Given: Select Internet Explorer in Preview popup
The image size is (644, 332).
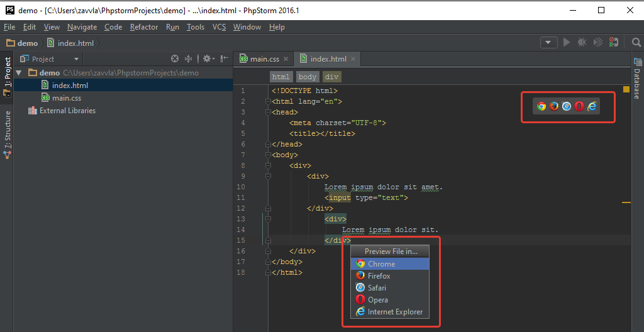Looking at the screenshot, I should 390,311.
